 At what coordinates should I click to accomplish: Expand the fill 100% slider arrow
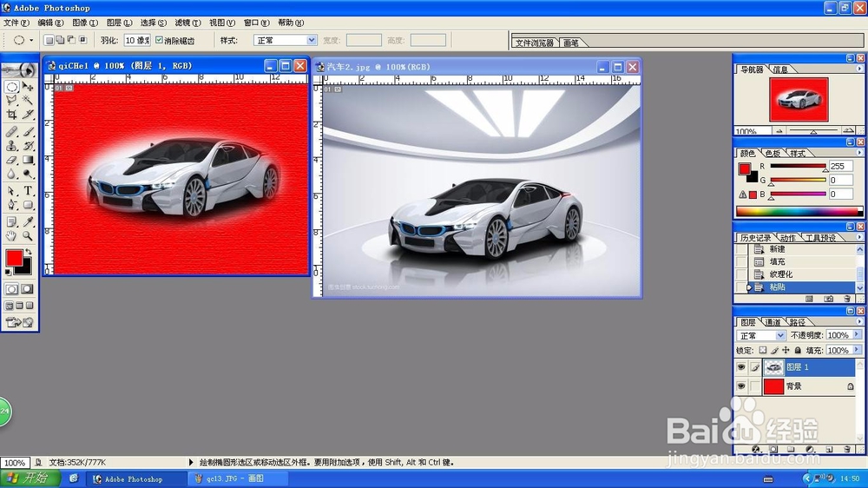[x=857, y=350]
